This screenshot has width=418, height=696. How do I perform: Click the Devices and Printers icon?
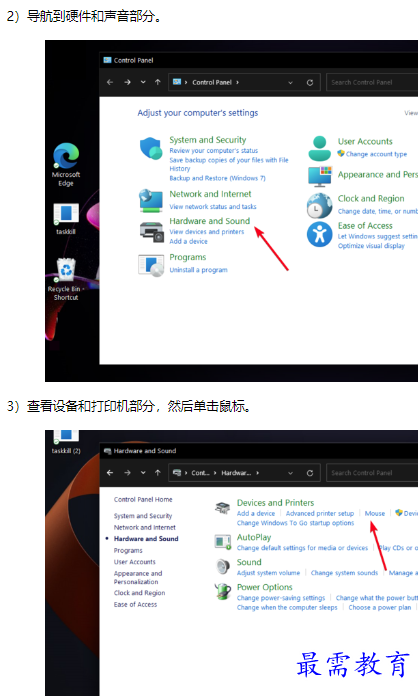click(222, 508)
